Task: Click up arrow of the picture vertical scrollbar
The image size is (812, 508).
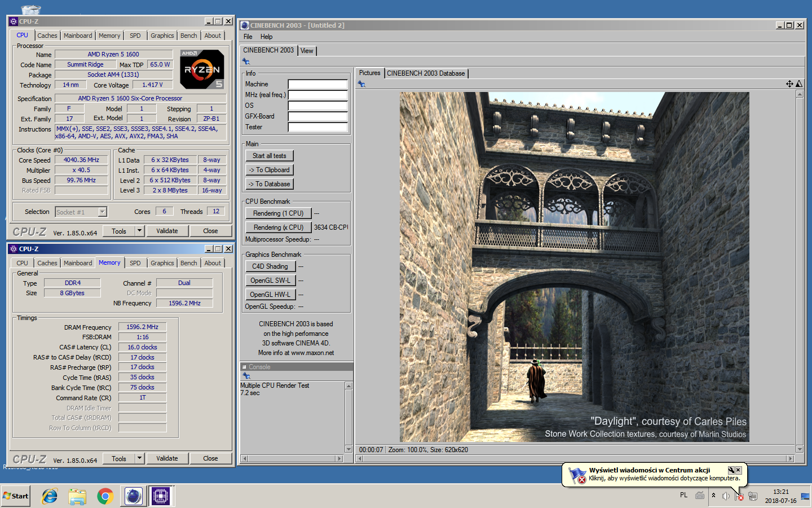Action: click(x=800, y=94)
